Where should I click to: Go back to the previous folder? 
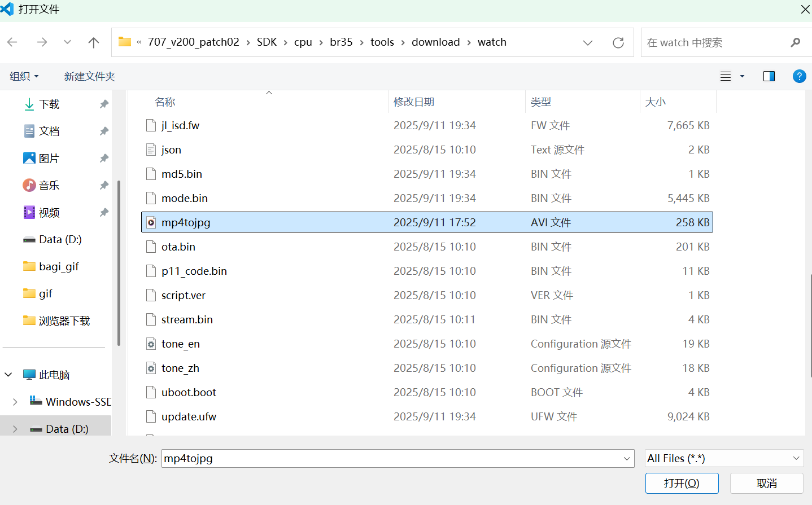(12, 42)
